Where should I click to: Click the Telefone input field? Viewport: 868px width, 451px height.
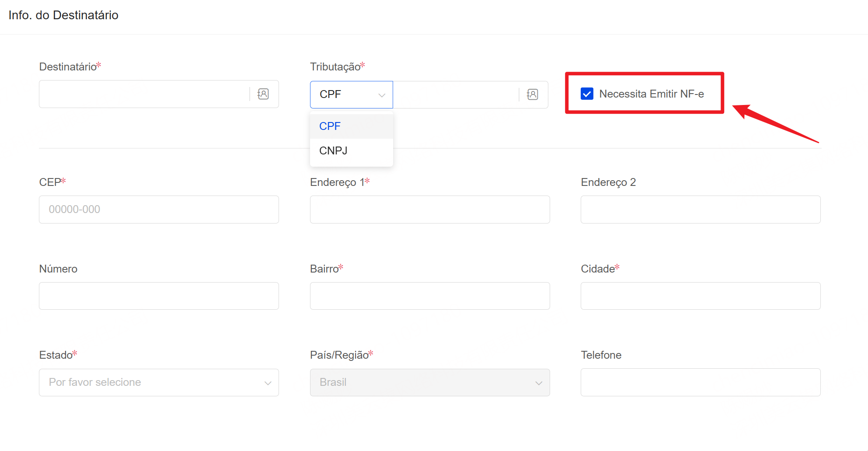pyautogui.click(x=700, y=382)
